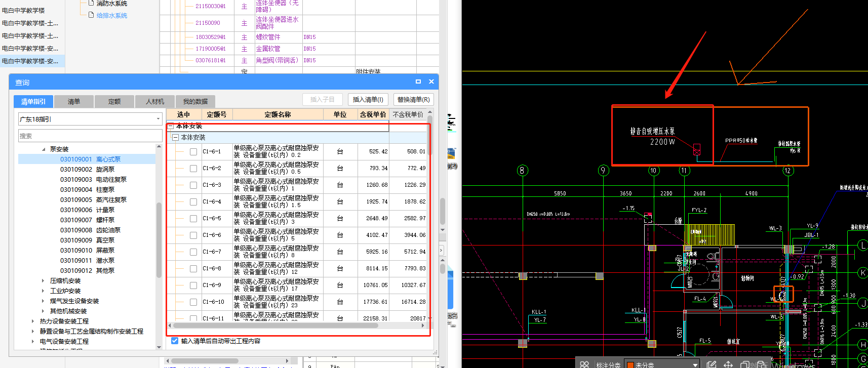Collapse the 泵安装 tree node
Image resolution: width=868 pixels, height=368 pixels.
coord(44,149)
